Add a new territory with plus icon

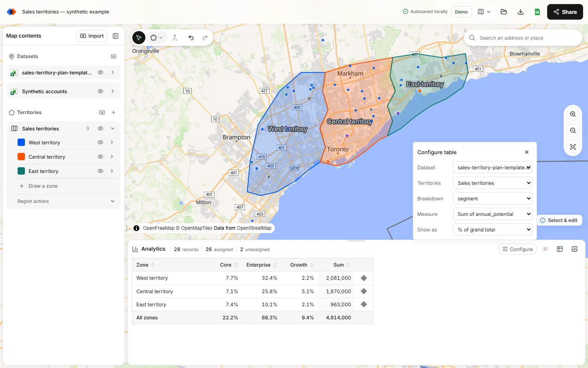coord(114,112)
